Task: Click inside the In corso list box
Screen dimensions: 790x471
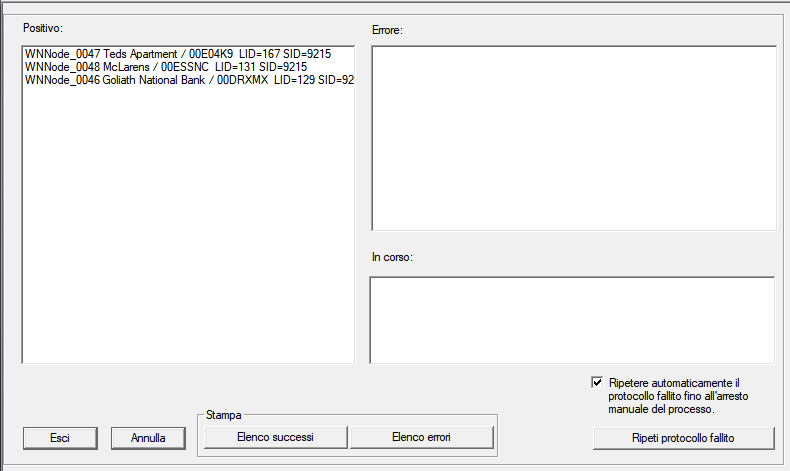Action: point(571,320)
